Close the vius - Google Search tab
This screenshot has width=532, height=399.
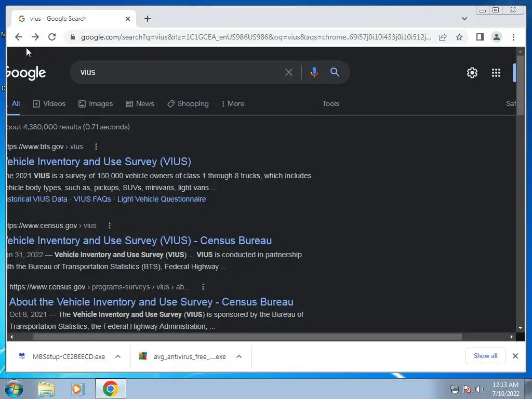[x=128, y=19]
